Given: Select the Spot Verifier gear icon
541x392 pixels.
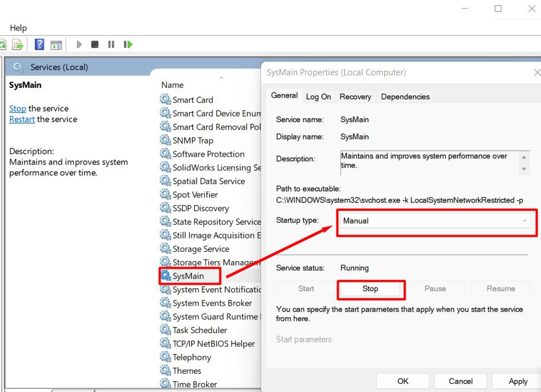Looking at the screenshot, I should click(166, 194).
